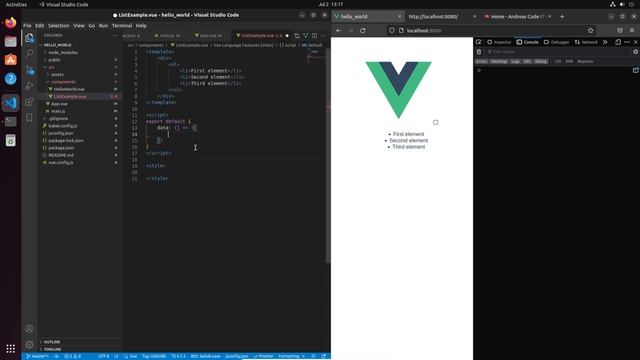Viewport: 640px width, 360px height.
Task: Toggle the Requests console filter
Action: [585, 61]
